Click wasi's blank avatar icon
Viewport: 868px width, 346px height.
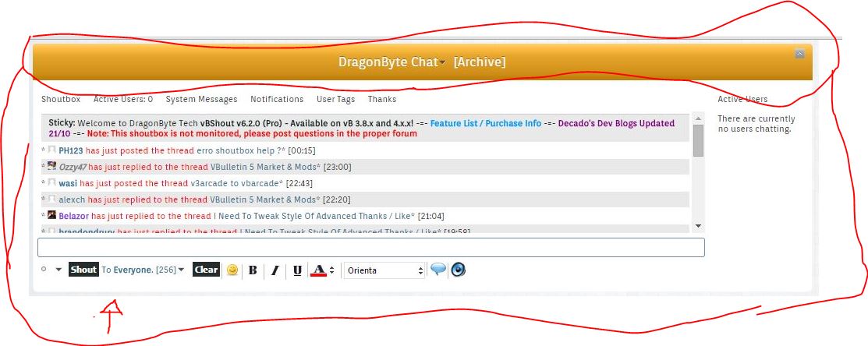pyautogui.click(x=52, y=182)
